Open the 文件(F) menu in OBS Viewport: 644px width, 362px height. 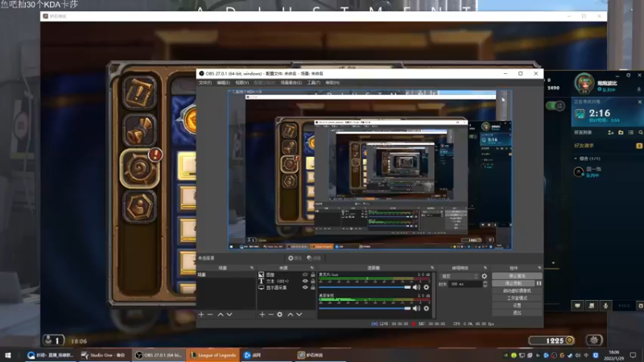[205, 83]
